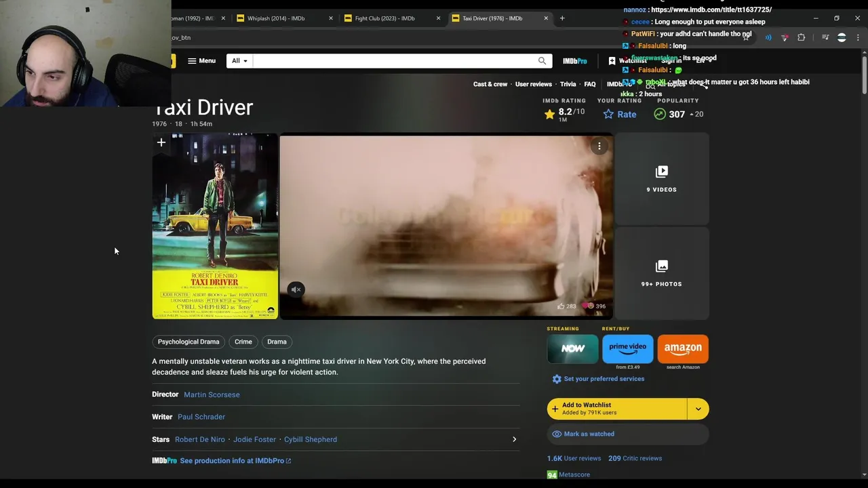This screenshot has height=488, width=868.
Task: Close the Fight Club (2023) tab
Action: 438,18
